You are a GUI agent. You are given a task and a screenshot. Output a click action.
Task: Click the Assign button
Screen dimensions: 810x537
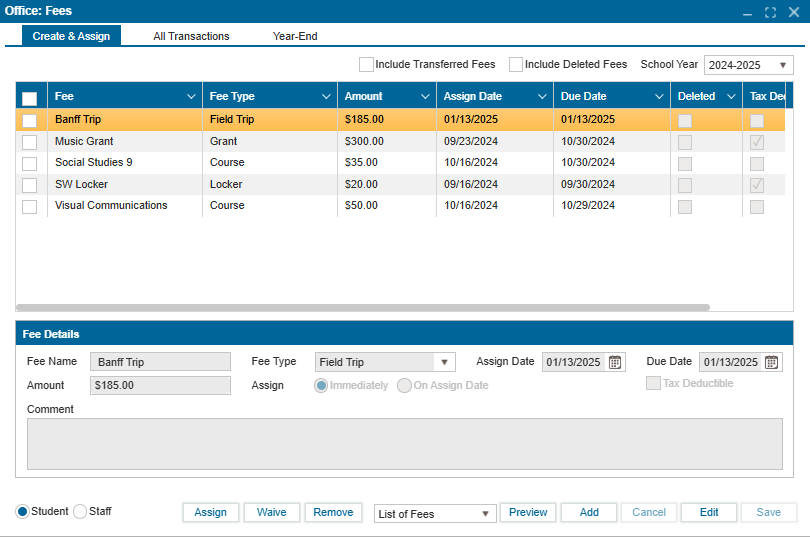click(210, 512)
